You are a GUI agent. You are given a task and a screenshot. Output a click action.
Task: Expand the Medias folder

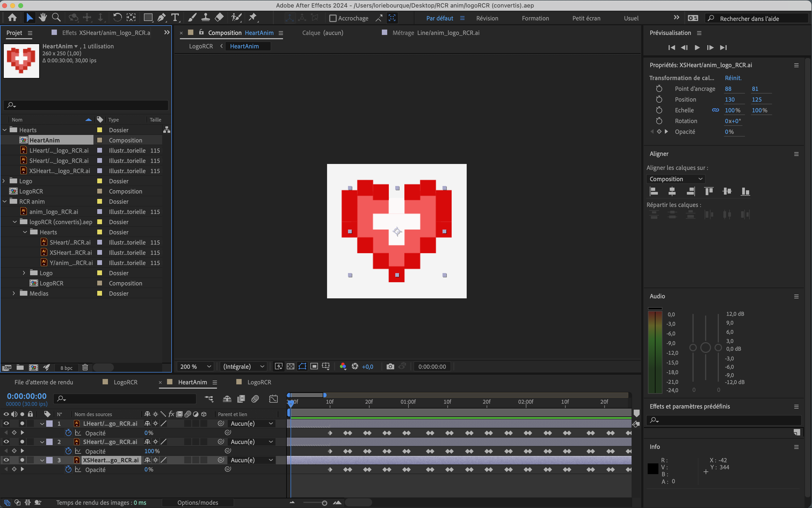pyautogui.click(x=14, y=293)
